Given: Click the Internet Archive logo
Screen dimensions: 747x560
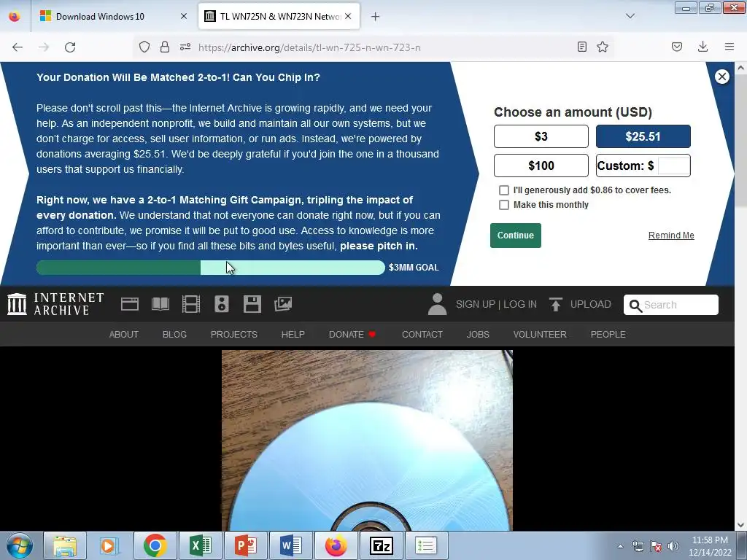Looking at the screenshot, I should point(55,304).
